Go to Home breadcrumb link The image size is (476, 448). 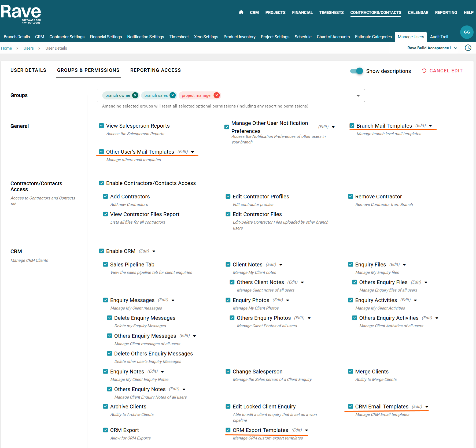pyautogui.click(x=6, y=48)
